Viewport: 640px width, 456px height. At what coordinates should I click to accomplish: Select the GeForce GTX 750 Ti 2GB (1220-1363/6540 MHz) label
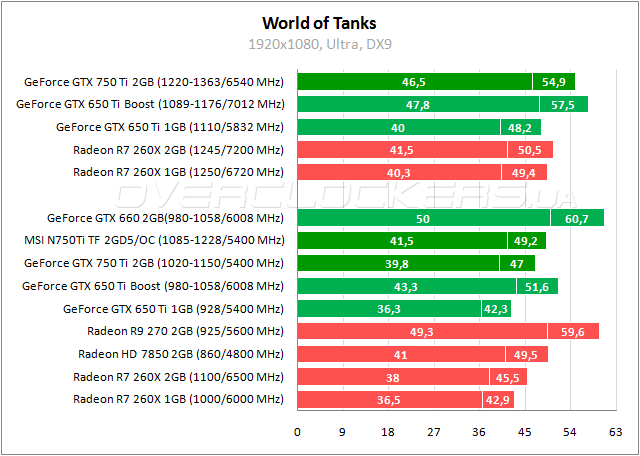[153, 82]
